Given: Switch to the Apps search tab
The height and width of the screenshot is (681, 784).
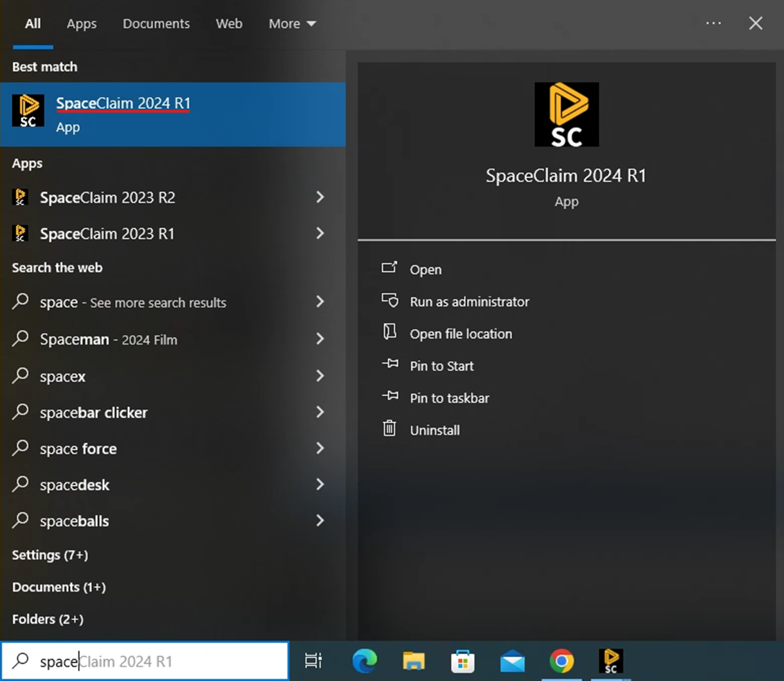Looking at the screenshot, I should pyautogui.click(x=81, y=23).
